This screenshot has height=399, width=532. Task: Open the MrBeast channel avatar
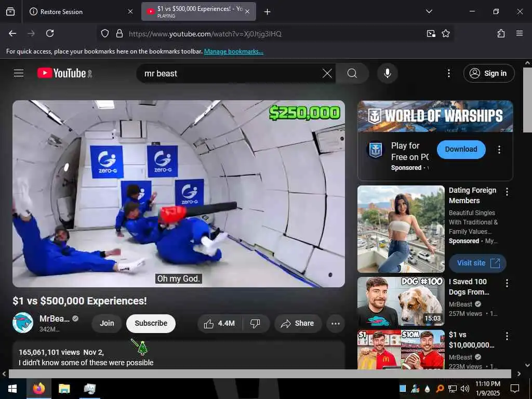click(x=23, y=323)
